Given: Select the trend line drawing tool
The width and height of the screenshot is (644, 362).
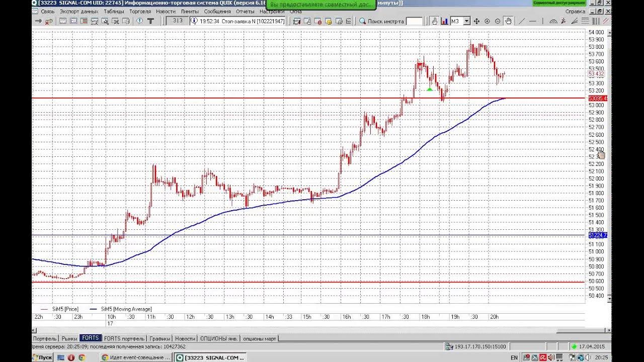Looking at the screenshot, I should pyautogui.click(x=521, y=21).
